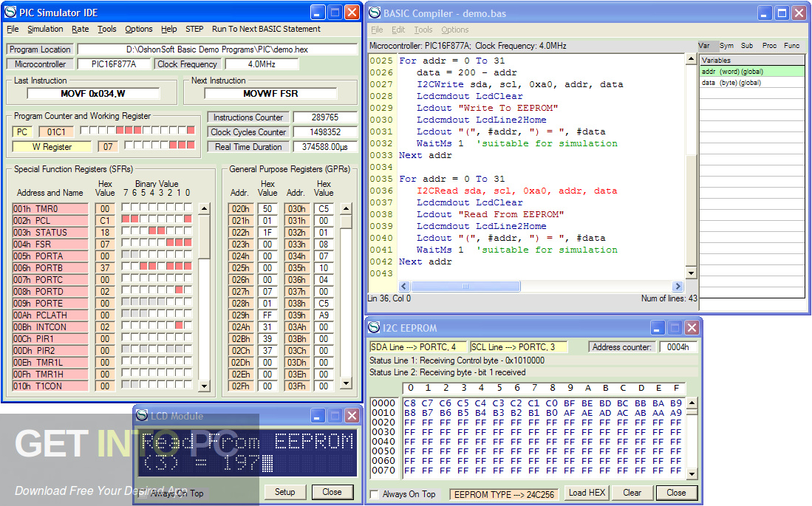Image resolution: width=812 pixels, height=506 pixels.
Task: Click the I2CRead statement on line 0036
Action: (516, 191)
